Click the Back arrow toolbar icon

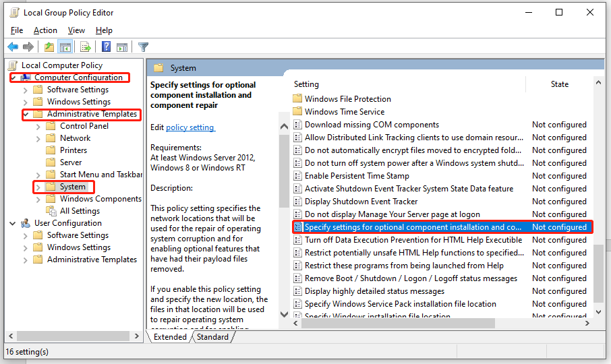[x=13, y=47]
